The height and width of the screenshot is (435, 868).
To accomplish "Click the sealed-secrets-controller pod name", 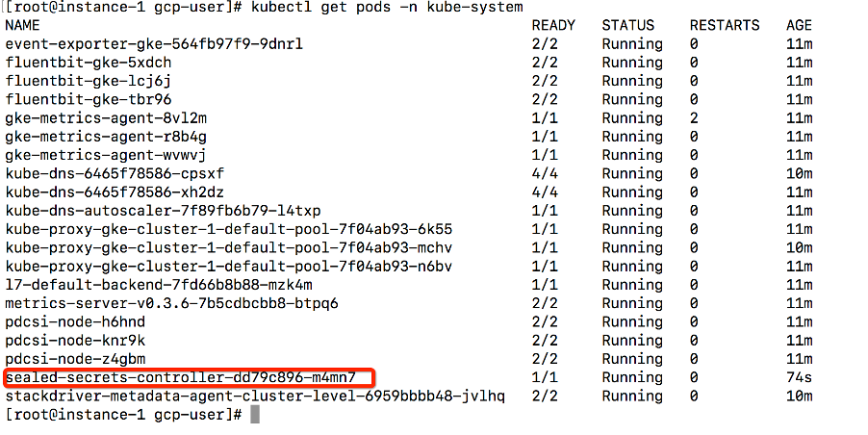I will [x=181, y=377].
